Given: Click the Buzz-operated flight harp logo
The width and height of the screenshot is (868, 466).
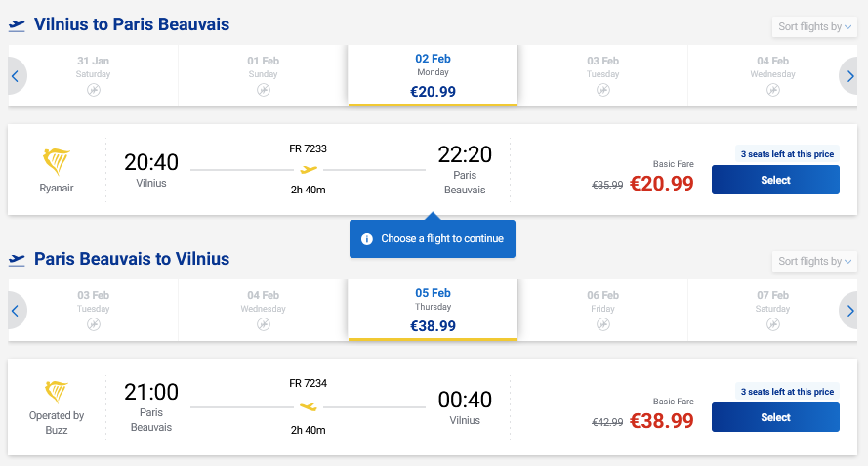Looking at the screenshot, I should point(57,392).
